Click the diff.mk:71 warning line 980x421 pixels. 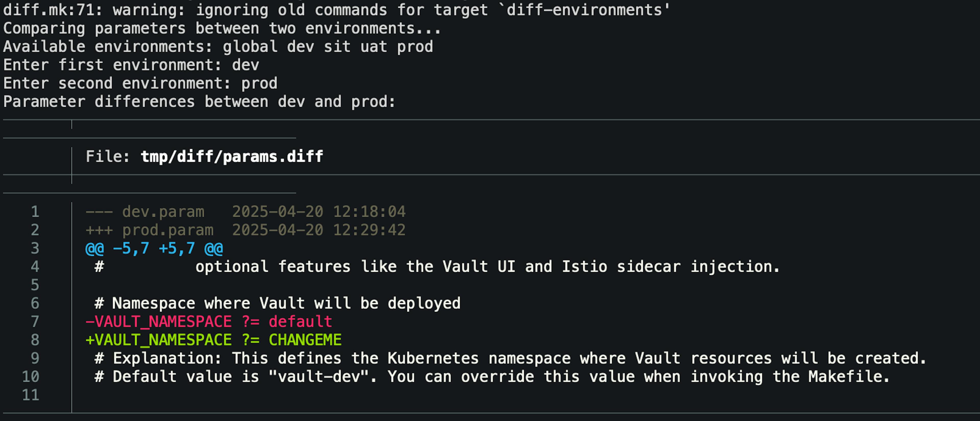point(337,9)
